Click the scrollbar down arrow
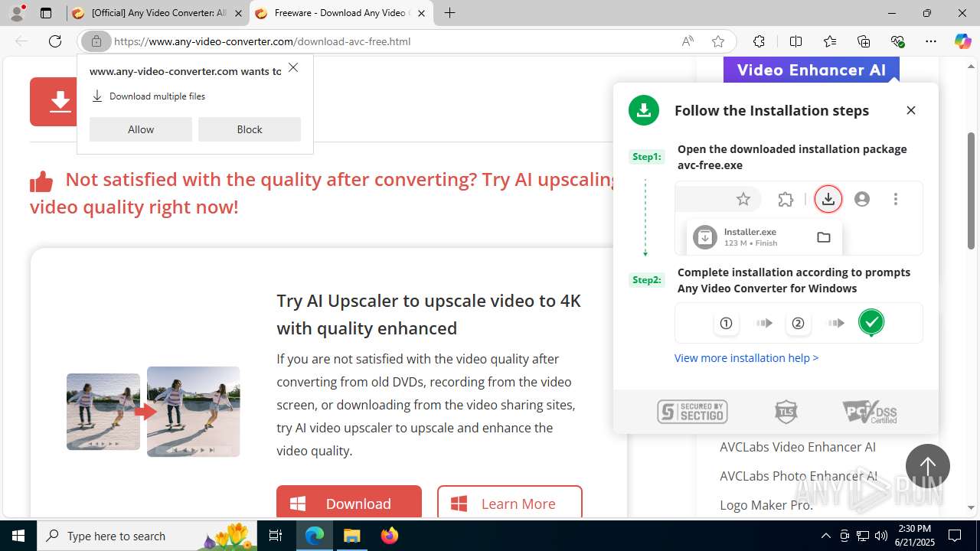Image resolution: width=980 pixels, height=551 pixels. (x=972, y=507)
